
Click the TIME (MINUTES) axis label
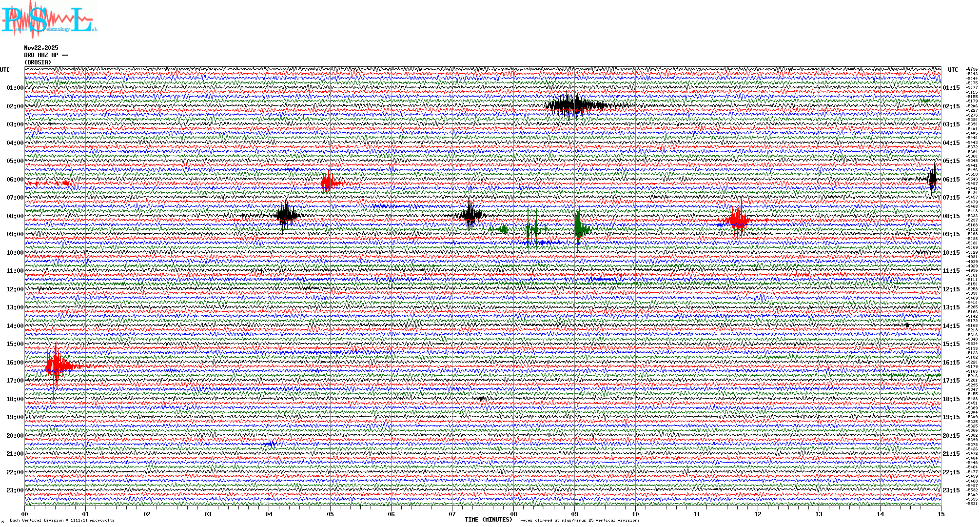click(489, 520)
